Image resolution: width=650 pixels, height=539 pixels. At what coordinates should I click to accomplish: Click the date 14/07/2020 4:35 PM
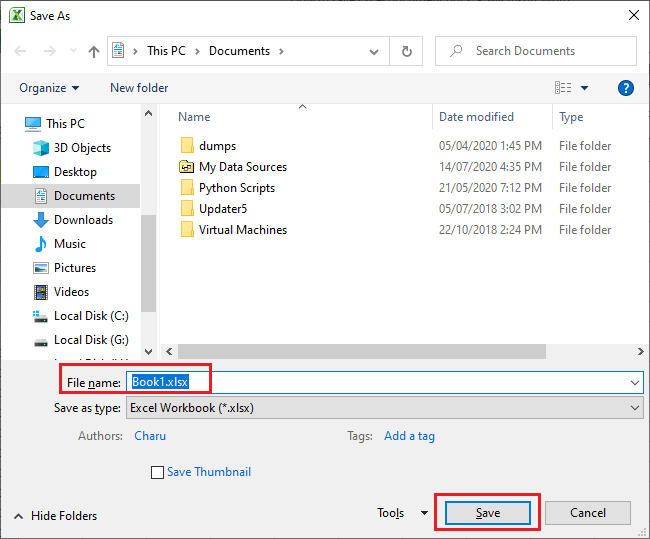click(490, 167)
